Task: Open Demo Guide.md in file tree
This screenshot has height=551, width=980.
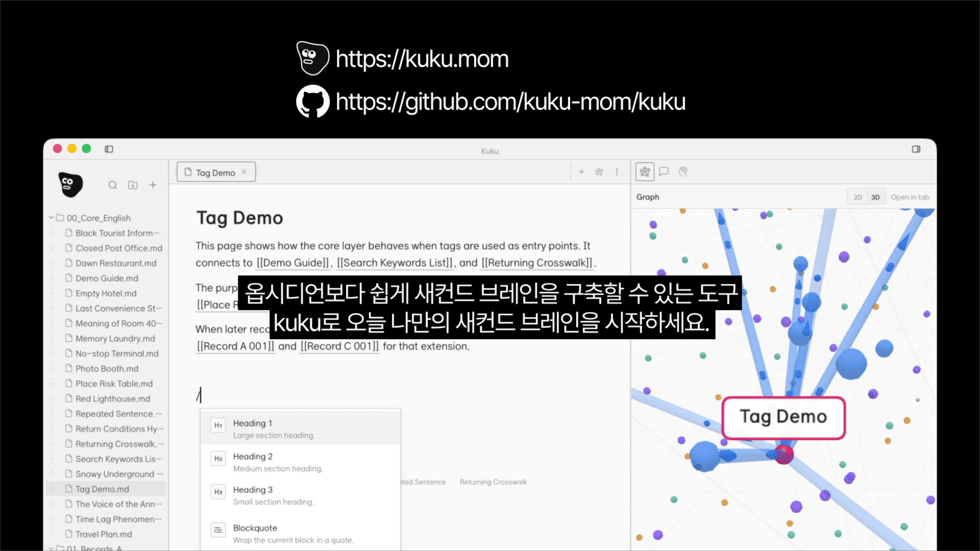Action: coord(107,279)
